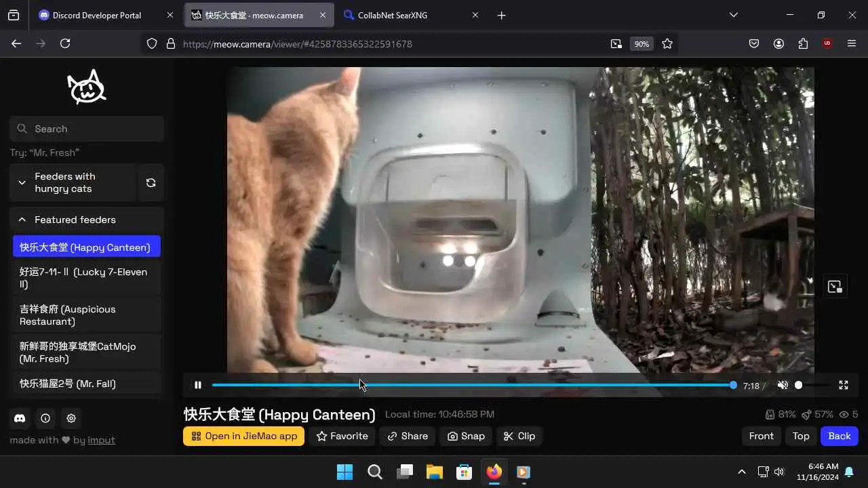List all tabs dropdown arrow
The height and width of the screenshot is (488, 868).
point(733,15)
